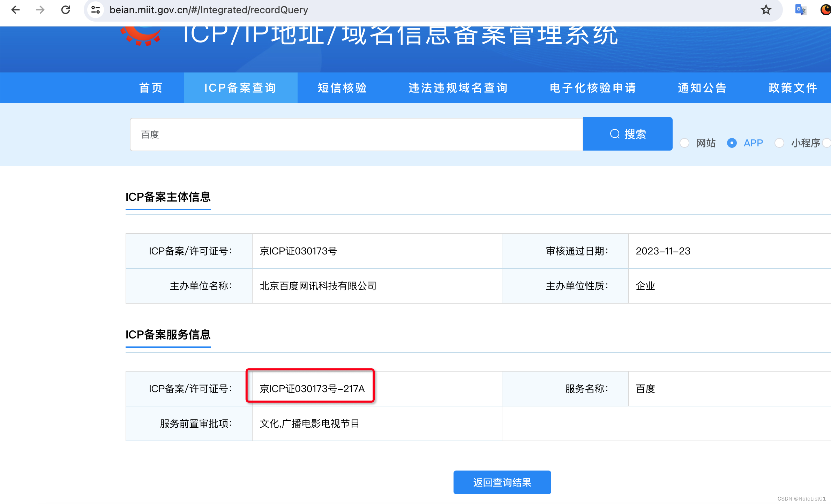
Task: Click the browser forward arrow
Action: pyautogui.click(x=40, y=10)
